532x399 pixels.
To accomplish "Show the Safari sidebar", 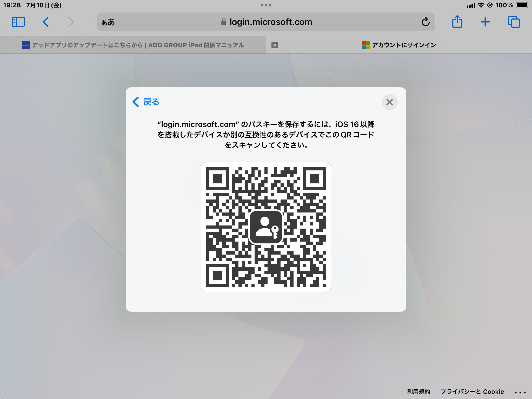I will (x=18, y=22).
